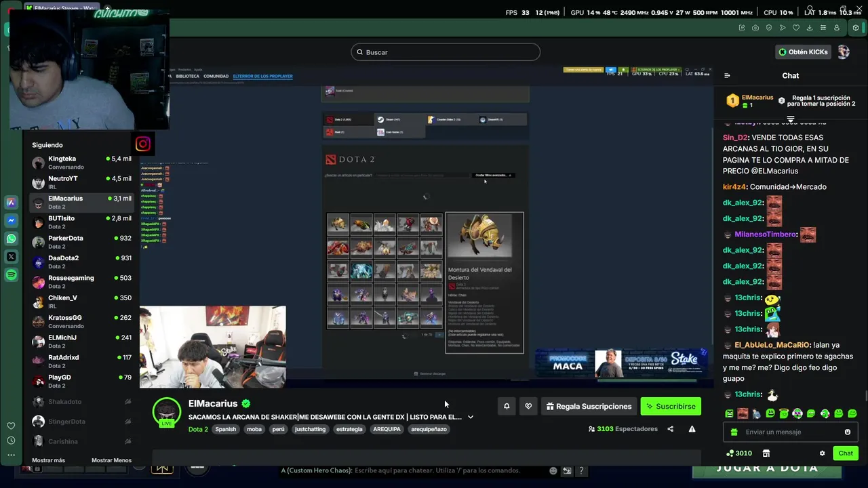This screenshot has width=868, height=488.
Task: Click Mostrar más in the following list
Action: [x=48, y=460]
